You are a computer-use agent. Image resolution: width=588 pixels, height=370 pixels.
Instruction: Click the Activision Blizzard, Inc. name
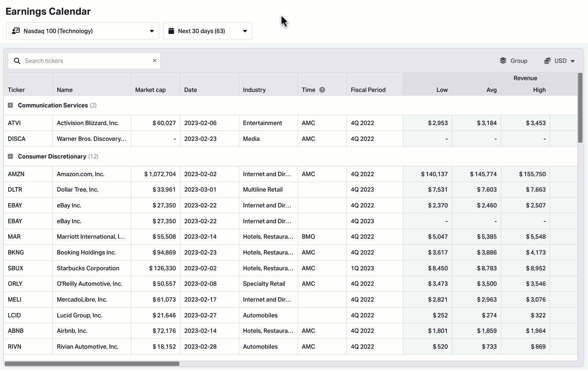88,123
